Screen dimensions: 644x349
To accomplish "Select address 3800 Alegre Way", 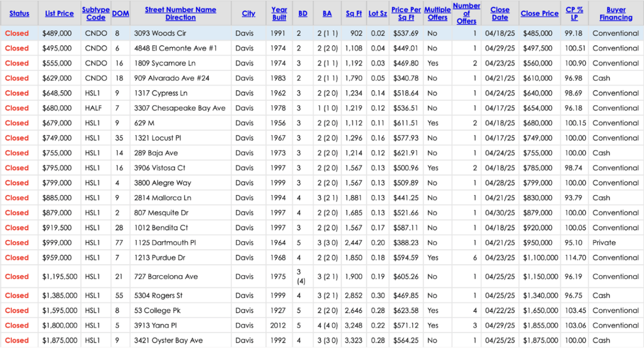I will tap(163, 183).
